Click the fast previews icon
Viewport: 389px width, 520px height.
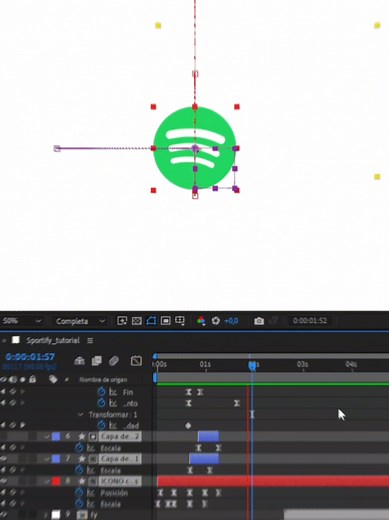click(x=122, y=321)
